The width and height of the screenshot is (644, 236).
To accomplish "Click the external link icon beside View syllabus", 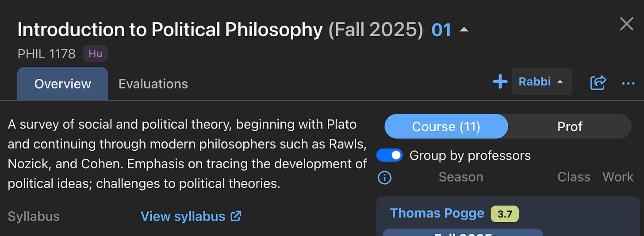I will click(x=236, y=216).
